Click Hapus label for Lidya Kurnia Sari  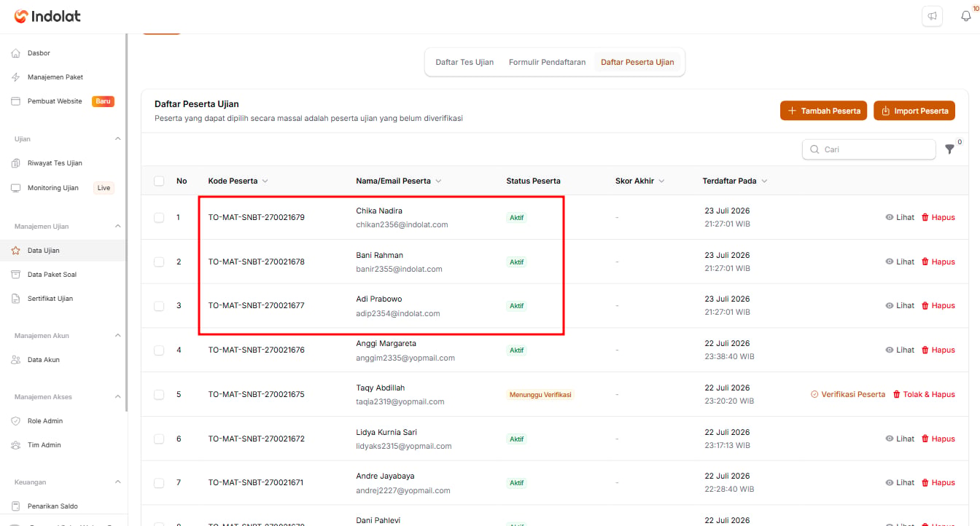tap(944, 439)
